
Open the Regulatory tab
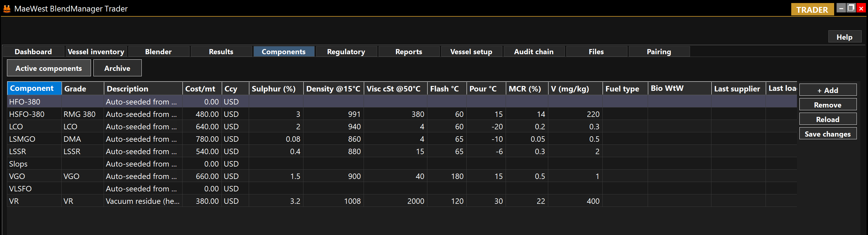(x=346, y=52)
